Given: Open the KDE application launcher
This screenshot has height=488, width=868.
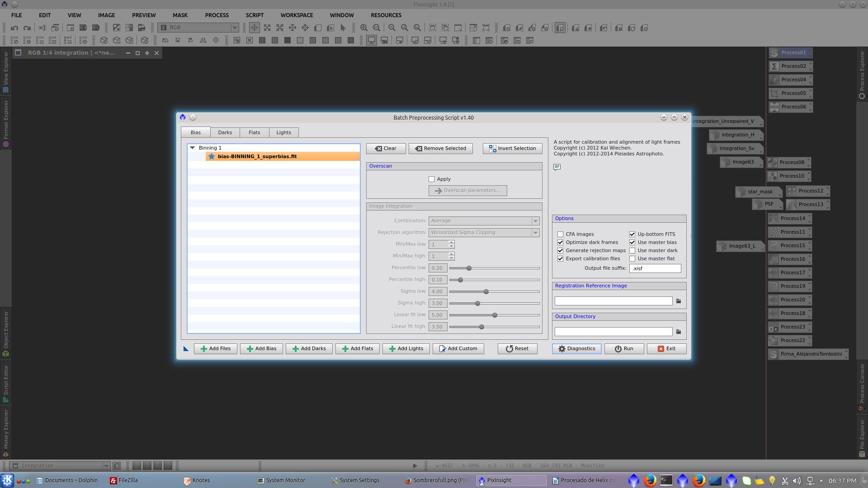Looking at the screenshot, I should tap(7, 480).
